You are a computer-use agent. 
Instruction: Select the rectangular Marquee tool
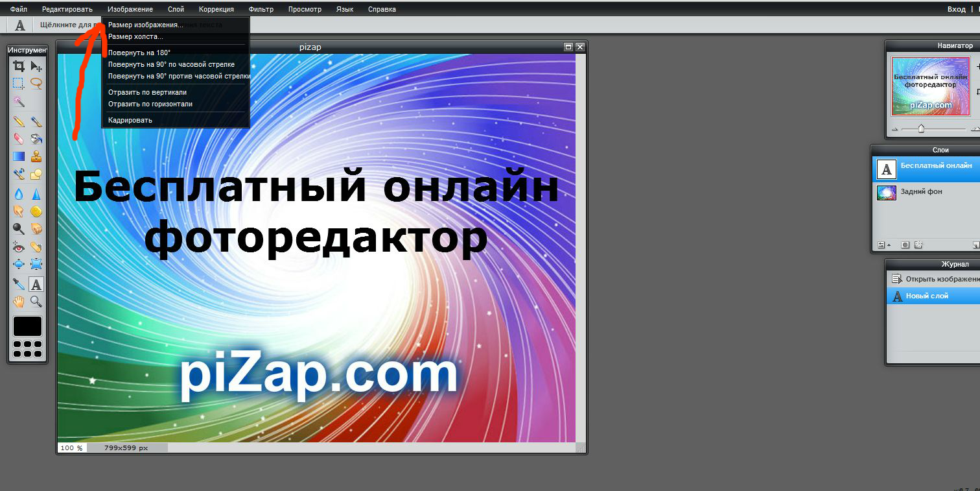click(19, 83)
